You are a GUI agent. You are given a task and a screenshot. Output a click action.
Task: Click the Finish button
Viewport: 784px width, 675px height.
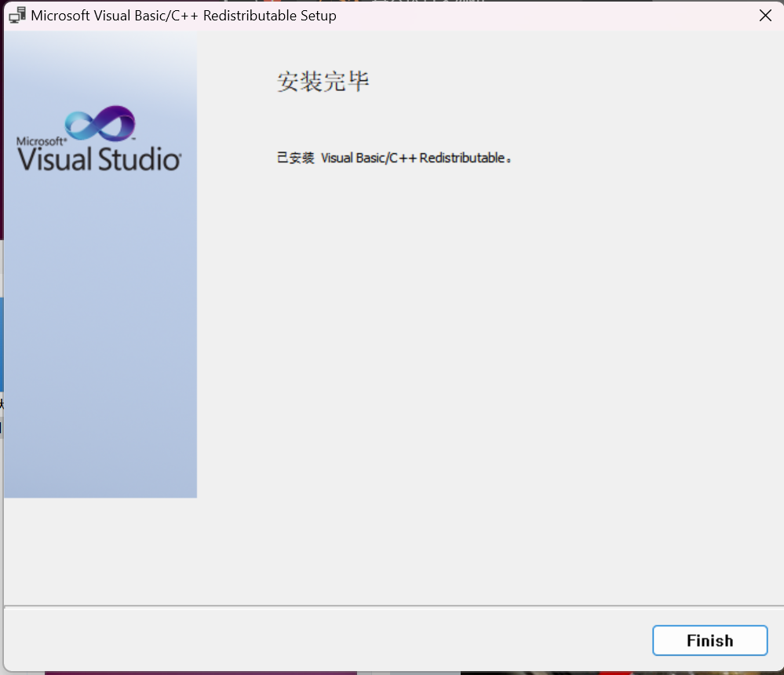coord(709,640)
